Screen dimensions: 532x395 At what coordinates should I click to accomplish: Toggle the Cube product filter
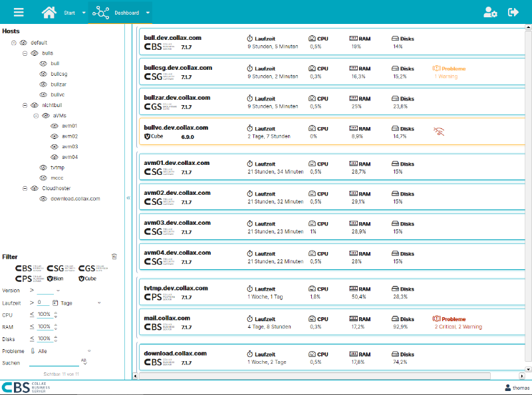click(87, 278)
